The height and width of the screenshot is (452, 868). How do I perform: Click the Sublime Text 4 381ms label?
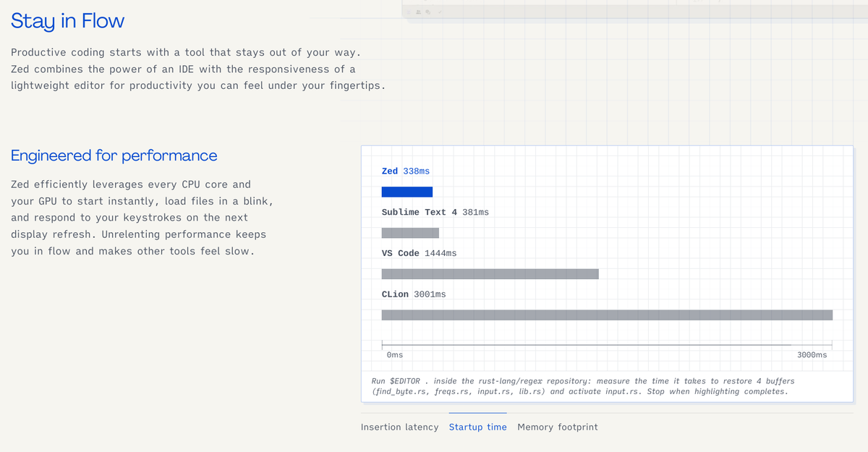click(435, 212)
